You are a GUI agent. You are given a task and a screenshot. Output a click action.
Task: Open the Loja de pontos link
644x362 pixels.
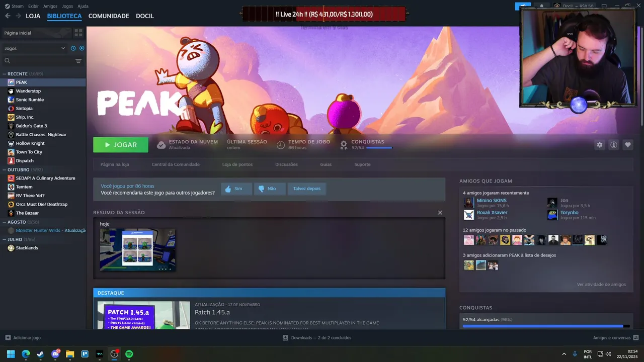pos(237,164)
